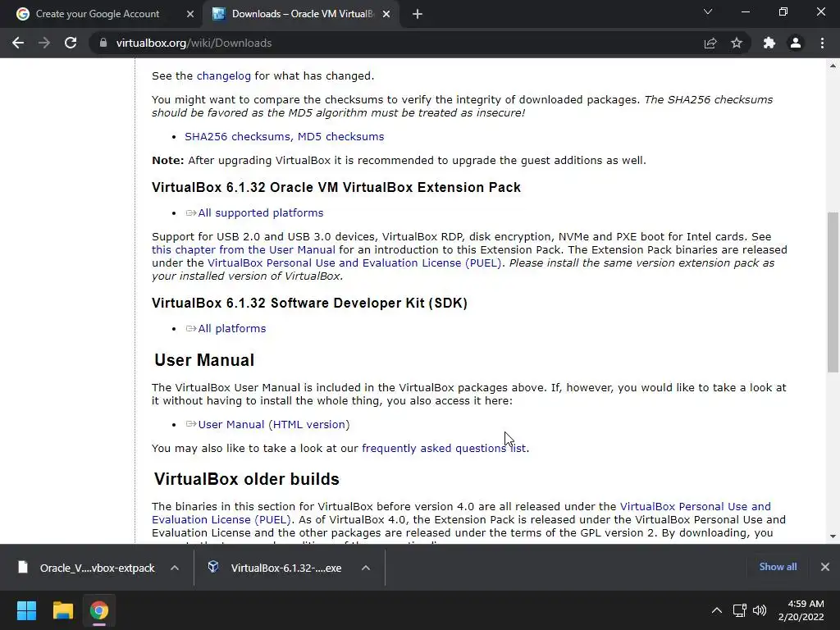
Task: Click the Extension Pack section heading
Action: click(336, 188)
